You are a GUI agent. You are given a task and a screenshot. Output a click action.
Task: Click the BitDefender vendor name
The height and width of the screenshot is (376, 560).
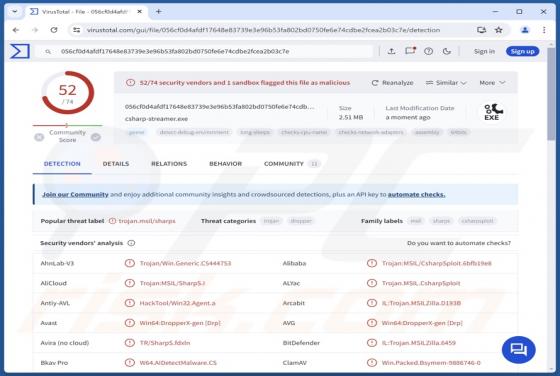(x=301, y=343)
